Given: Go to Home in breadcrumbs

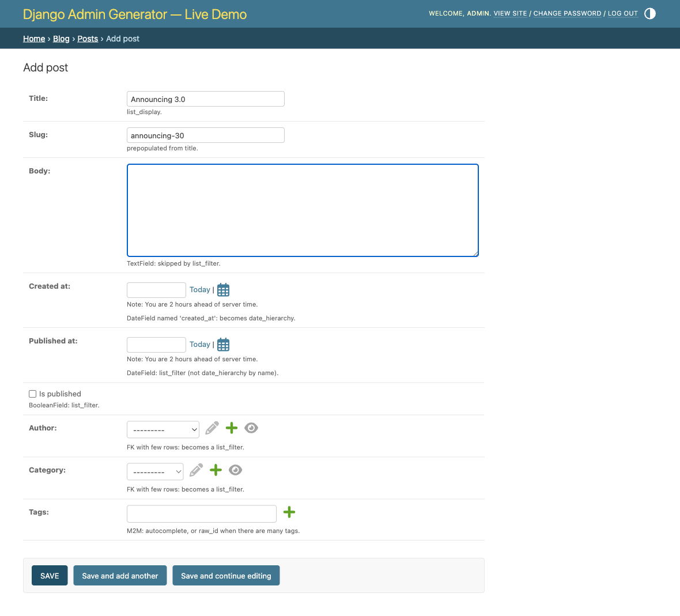Looking at the screenshot, I should [x=34, y=39].
